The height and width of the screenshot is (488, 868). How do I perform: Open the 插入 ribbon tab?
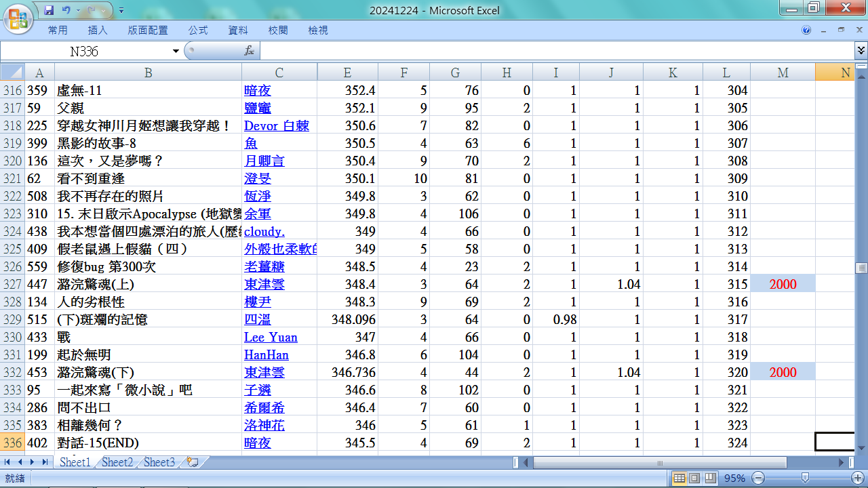pos(98,30)
